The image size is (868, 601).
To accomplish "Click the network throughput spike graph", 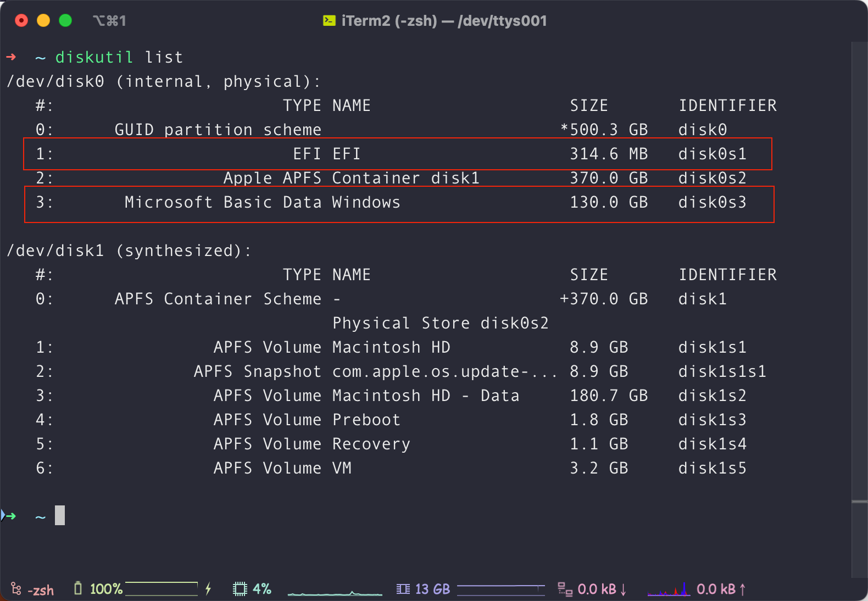I will [x=669, y=590].
